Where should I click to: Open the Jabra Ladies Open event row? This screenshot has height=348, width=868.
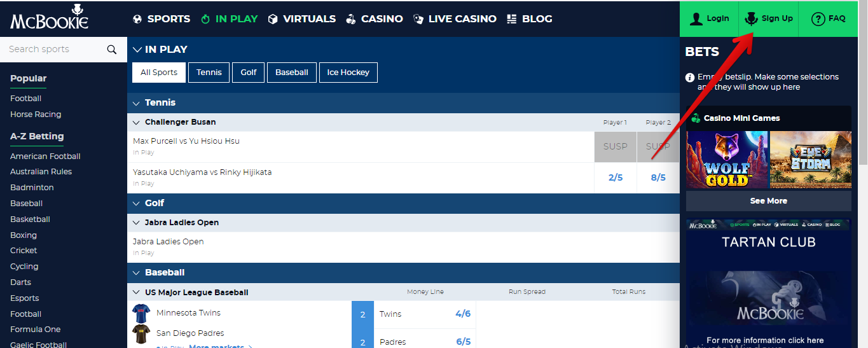click(404, 247)
